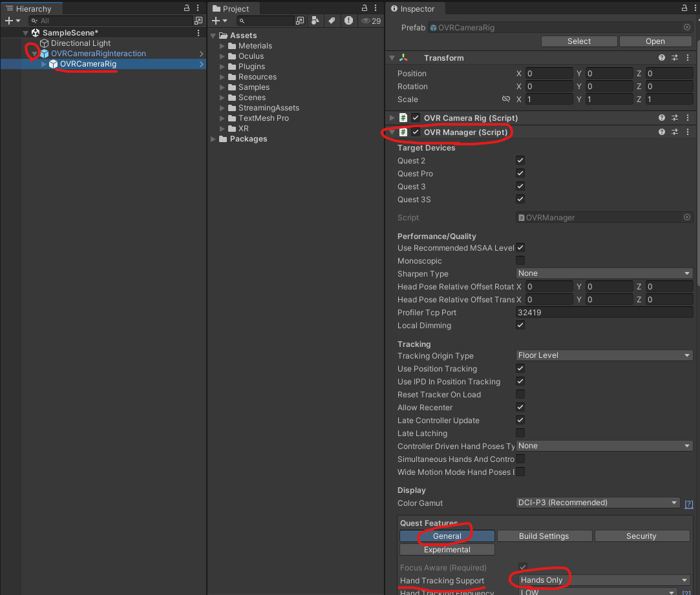Open Script field object picker for OVRManager
The image size is (700, 595).
pyautogui.click(x=687, y=217)
